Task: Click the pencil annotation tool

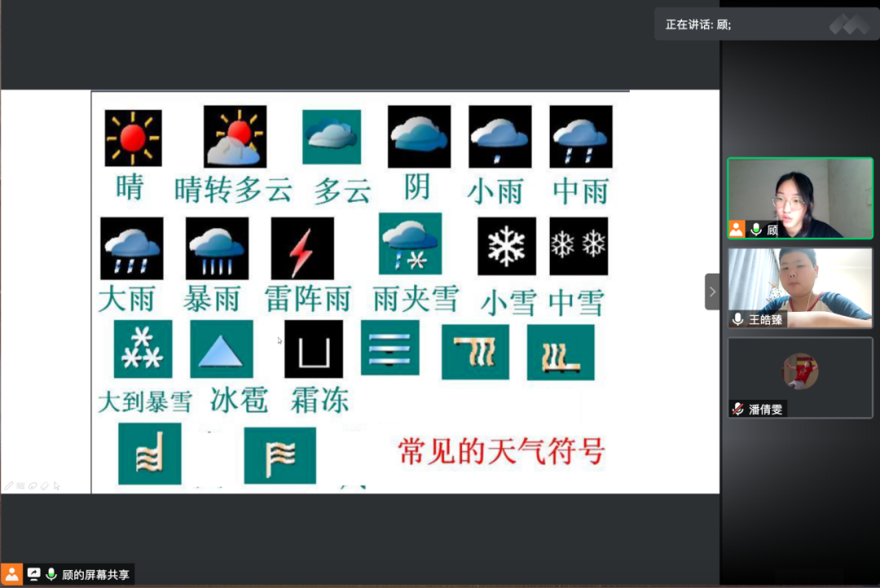Action: tap(8, 486)
